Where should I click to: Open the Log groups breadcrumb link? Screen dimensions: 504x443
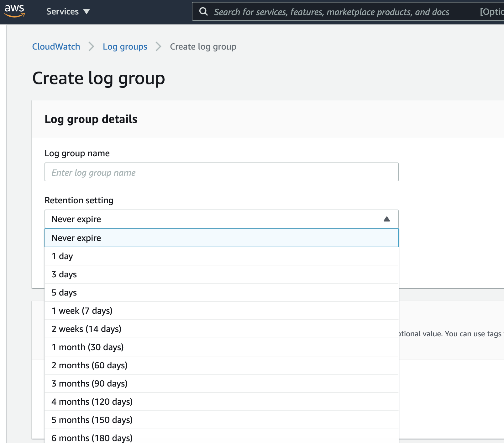[125, 46]
